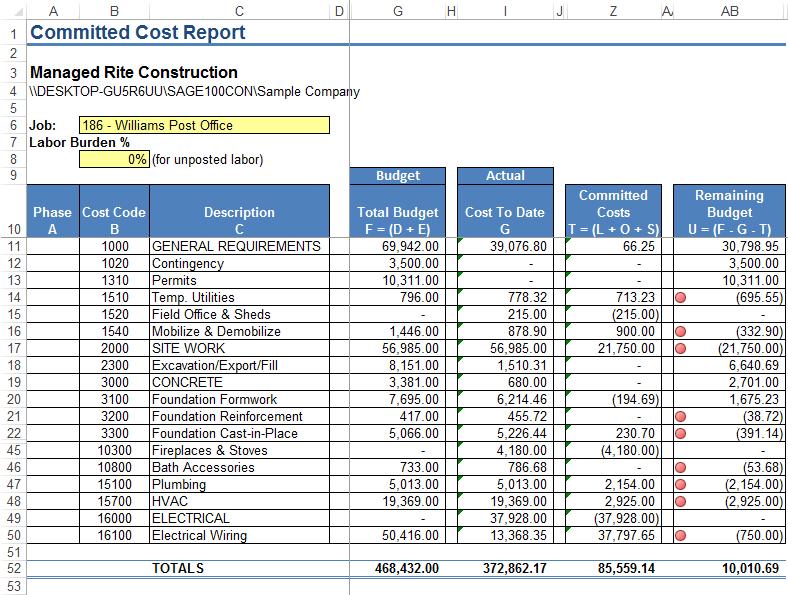Click the 'Permits' description cell

(239, 280)
